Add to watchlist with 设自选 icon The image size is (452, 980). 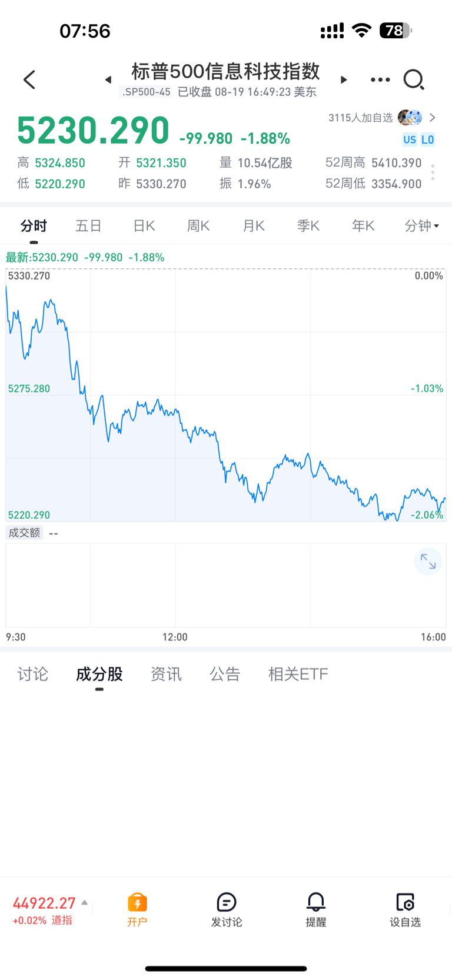click(406, 909)
